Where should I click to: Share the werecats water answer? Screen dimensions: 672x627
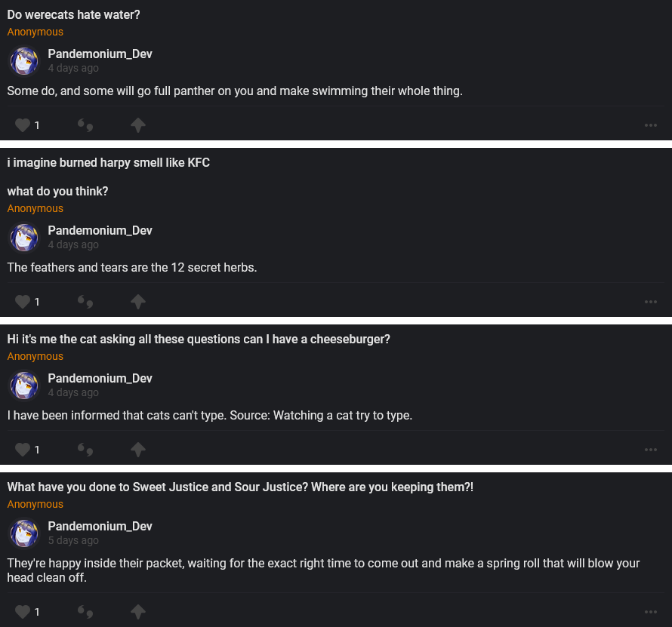(138, 125)
